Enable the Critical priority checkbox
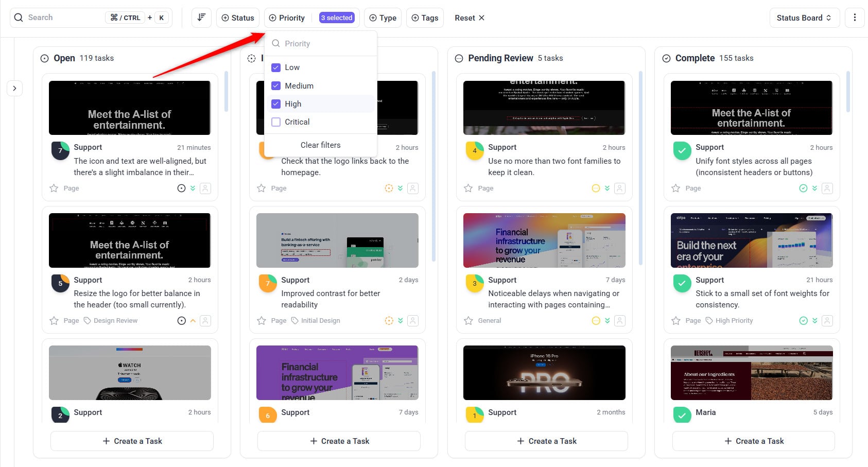The image size is (868, 467). 276,122
